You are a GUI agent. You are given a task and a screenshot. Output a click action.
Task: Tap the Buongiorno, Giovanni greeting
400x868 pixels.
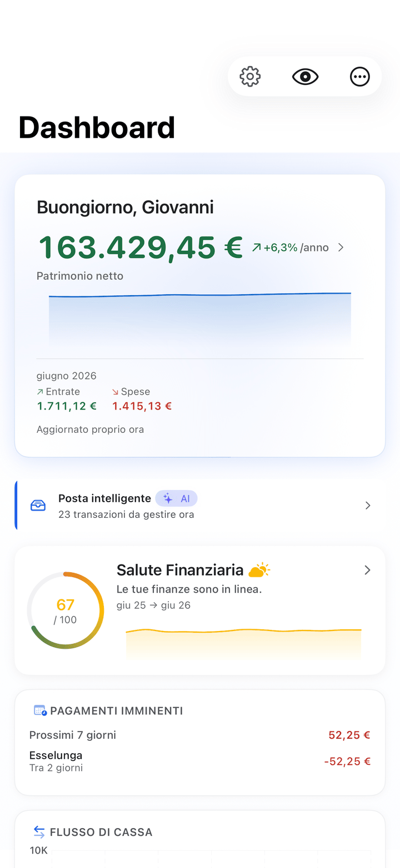(x=125, y=207)
